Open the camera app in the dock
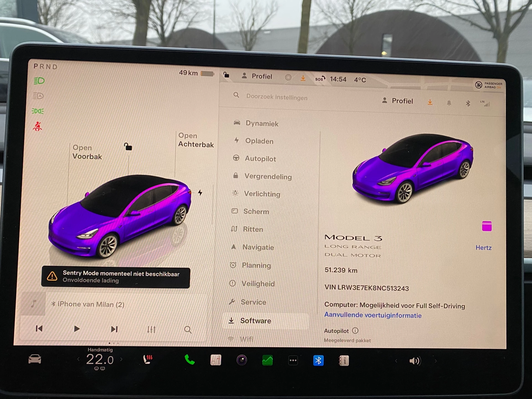This screenshot has width=532, height=399. click(242, 360)
